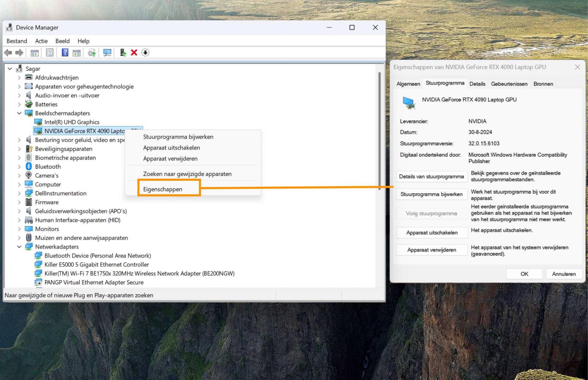Click the toolbar Back arrow icon
This screenshot has width=588, height=380.
click(x=8, y=53)
